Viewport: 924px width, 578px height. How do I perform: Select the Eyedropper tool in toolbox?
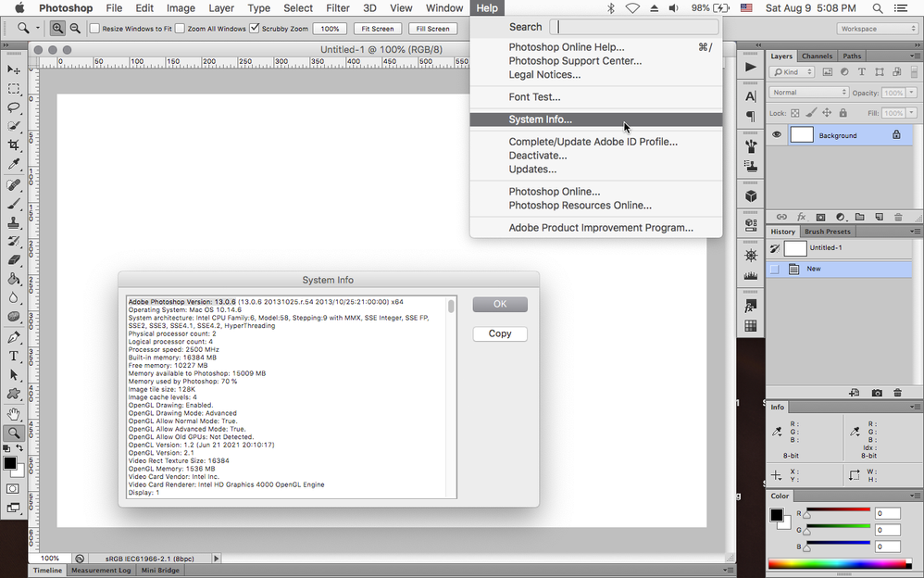pyautogui.click(x=13, y=164)
